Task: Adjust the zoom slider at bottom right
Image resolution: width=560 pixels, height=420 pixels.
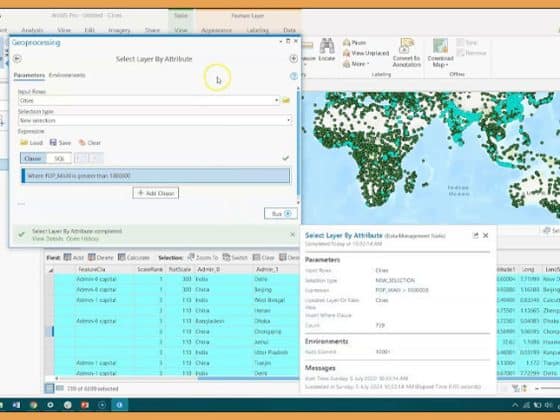Action: tap(549, 388)
